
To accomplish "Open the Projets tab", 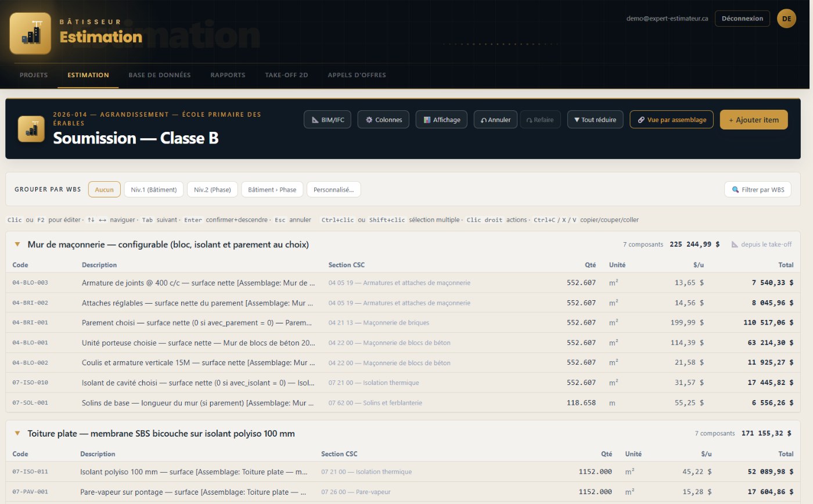I will pos(34,75).
